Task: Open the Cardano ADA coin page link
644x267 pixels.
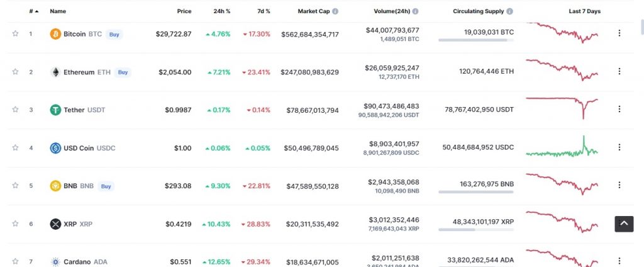Action: 86,262
